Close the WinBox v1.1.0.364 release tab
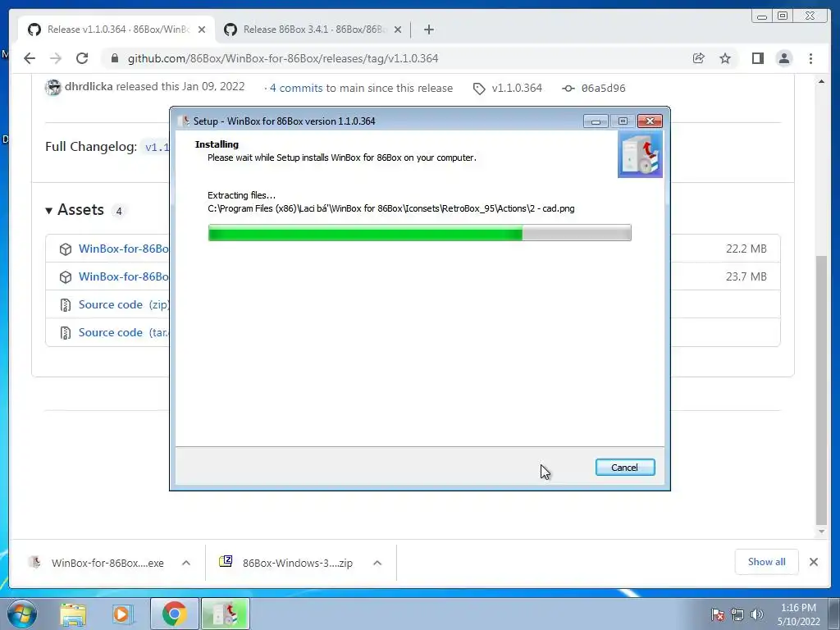Viewport: 840px width, 630px height. [202, 30]
